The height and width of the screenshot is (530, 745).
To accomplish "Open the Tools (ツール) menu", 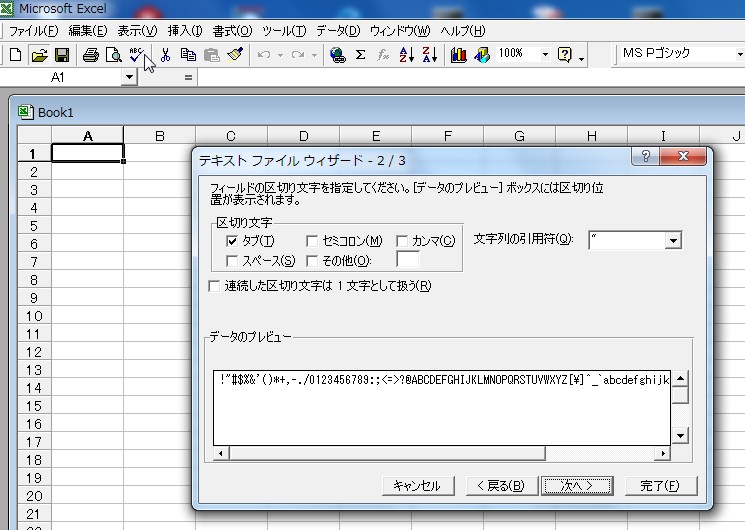I will coord(284,31).
